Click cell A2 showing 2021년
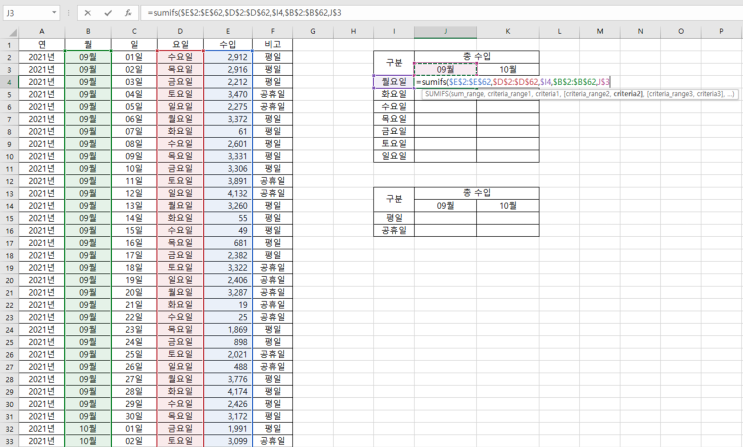Screen dimensions: 743x447 pyautogui.click(x=42, y=57)
